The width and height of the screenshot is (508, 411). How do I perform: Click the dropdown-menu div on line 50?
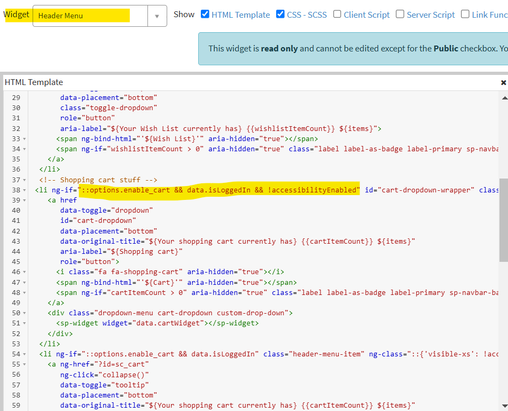170,313
